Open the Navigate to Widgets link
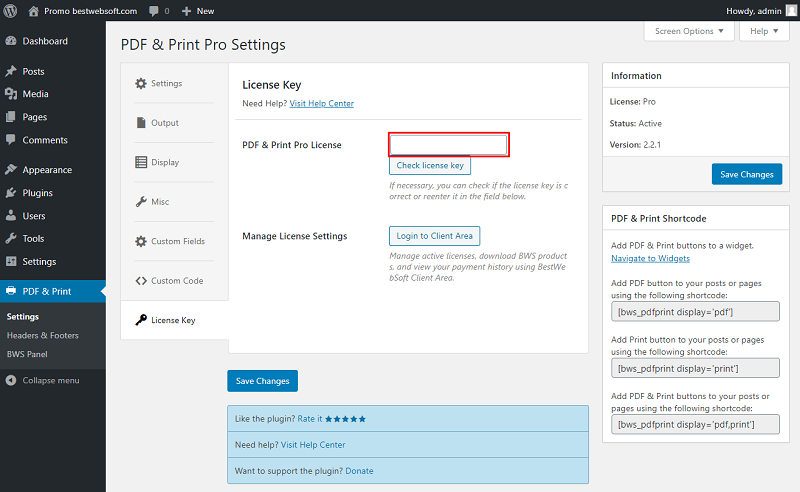800x492 pixels. pos(651,258)
